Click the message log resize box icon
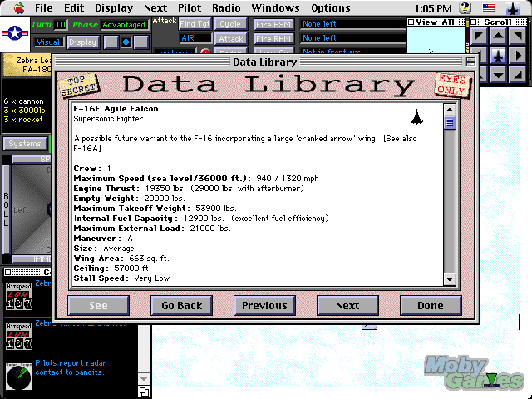The width and height of the screenshot is (532, 399). coord(144,392)
